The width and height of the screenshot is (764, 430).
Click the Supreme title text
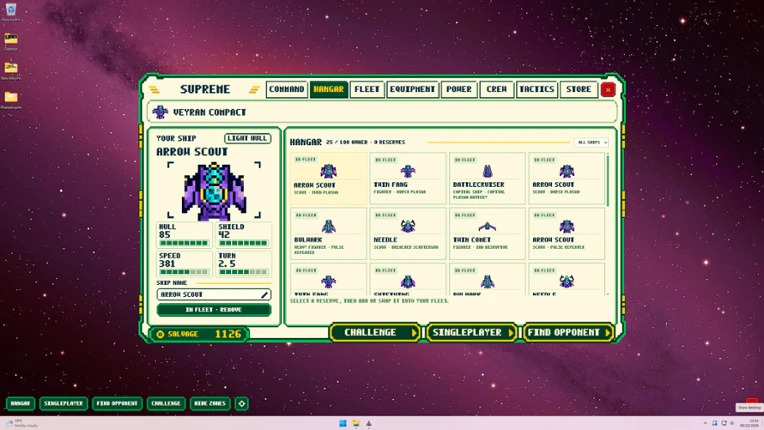(205, 90)
